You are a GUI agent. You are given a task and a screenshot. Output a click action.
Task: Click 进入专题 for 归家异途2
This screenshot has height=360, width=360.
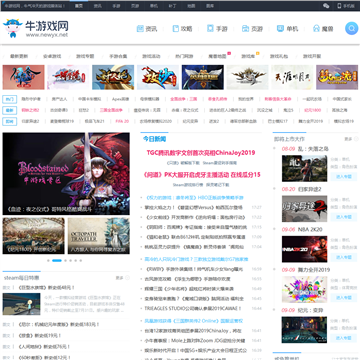[x=344, y=217]
